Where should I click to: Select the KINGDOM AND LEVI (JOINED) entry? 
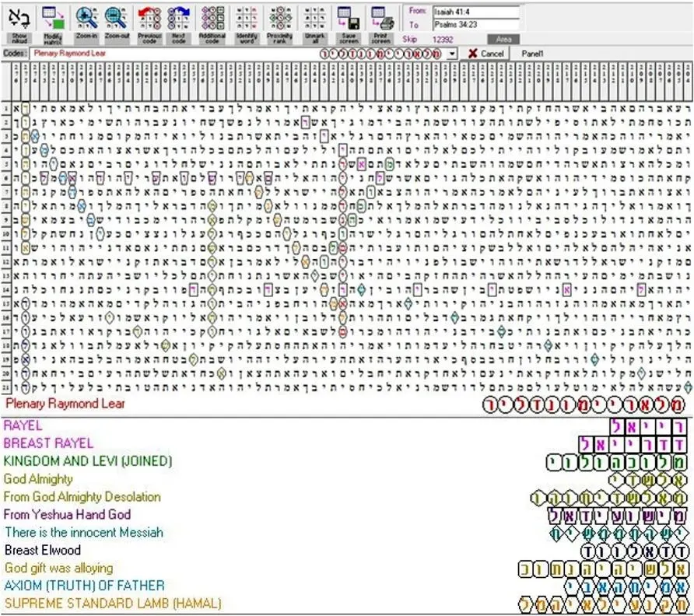[88, 461]
